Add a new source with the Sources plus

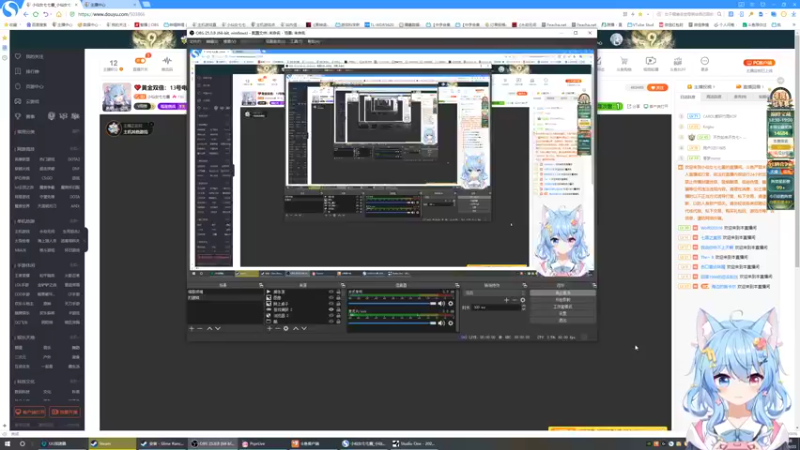pos(269,329)
